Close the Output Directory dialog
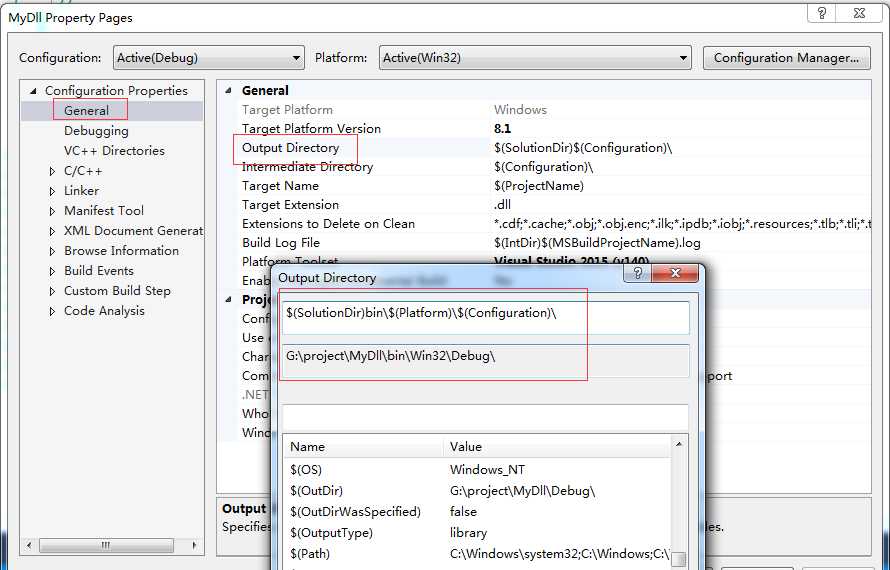Image resolution: width=890 pixels, height=570 pixels. coord(675,274)
